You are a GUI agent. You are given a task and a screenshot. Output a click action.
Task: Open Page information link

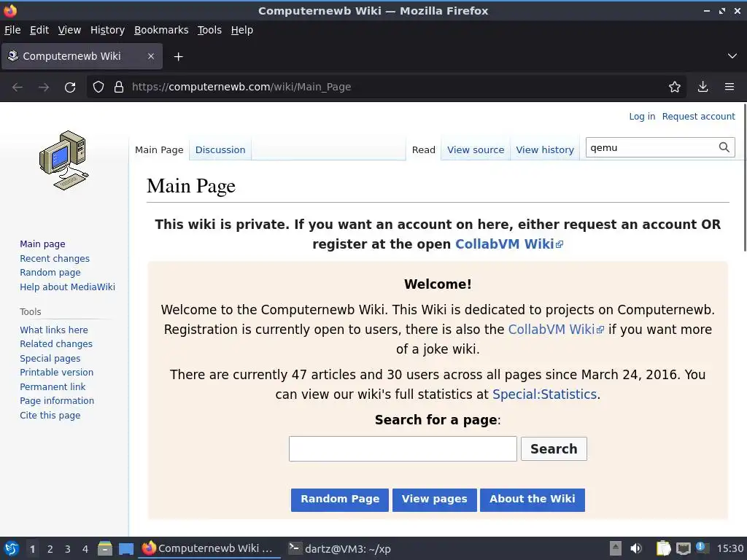point(57,401)
